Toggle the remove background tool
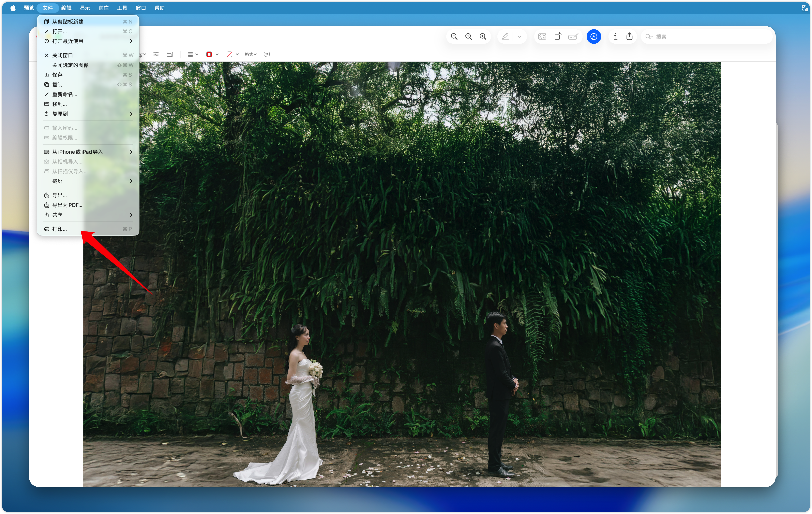This screenshot has width=812, height=514. click(542, 37)
